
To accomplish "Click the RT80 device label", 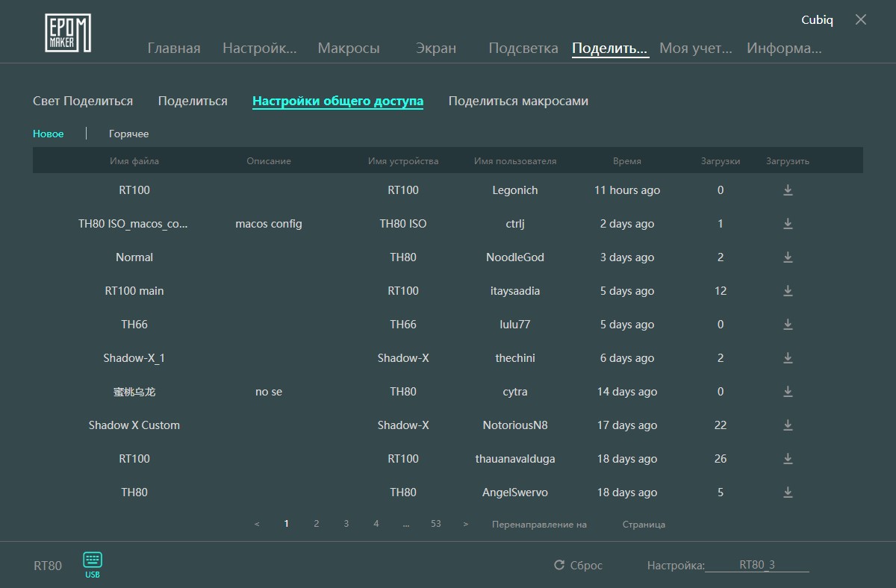I will tap(48, 566).
